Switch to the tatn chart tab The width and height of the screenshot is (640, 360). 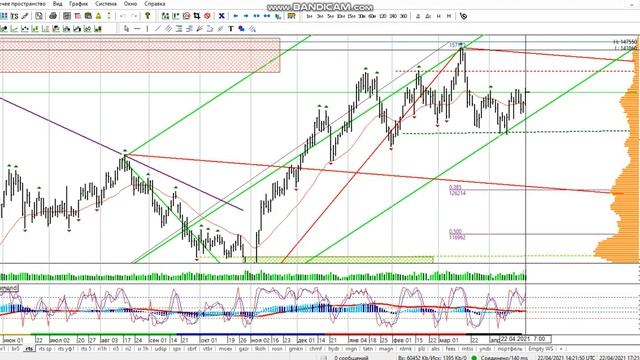click(x=368, y=349)
